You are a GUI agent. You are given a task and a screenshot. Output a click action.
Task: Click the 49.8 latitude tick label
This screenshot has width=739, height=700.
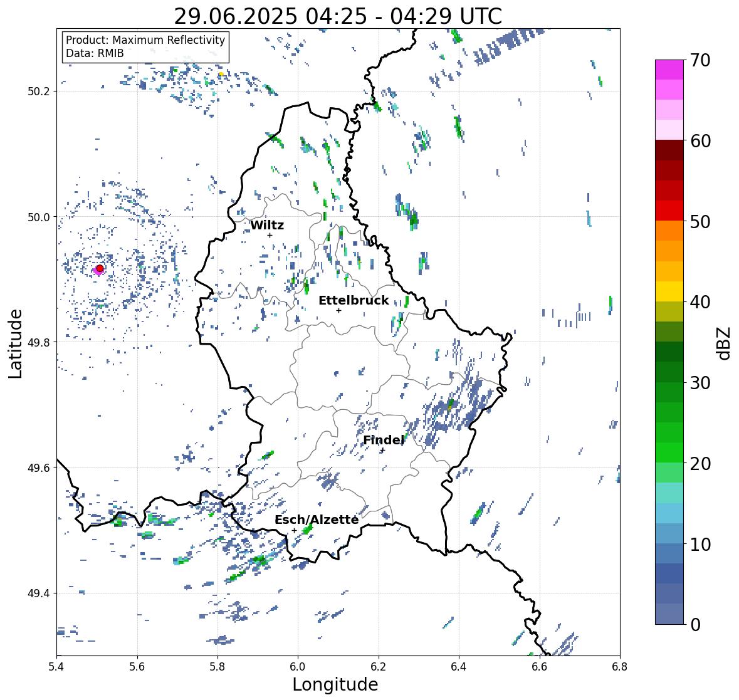click(x=39, y=342)
